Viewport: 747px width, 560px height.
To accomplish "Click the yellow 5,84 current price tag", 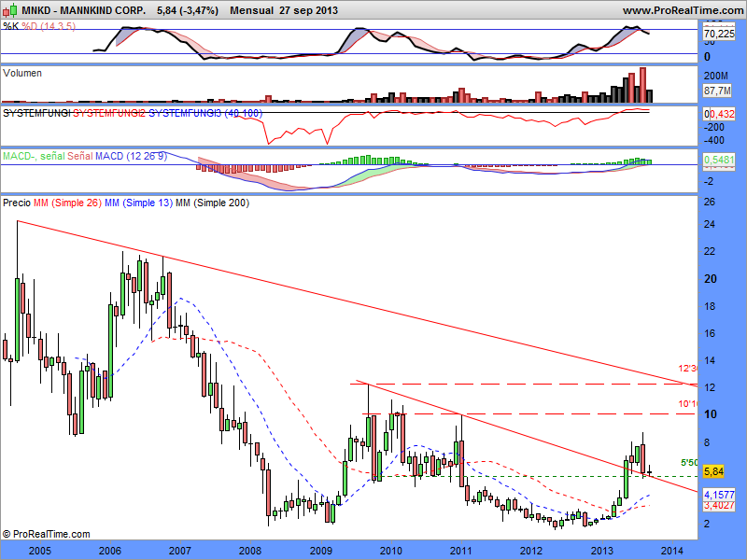I will [x=713, y=471].
